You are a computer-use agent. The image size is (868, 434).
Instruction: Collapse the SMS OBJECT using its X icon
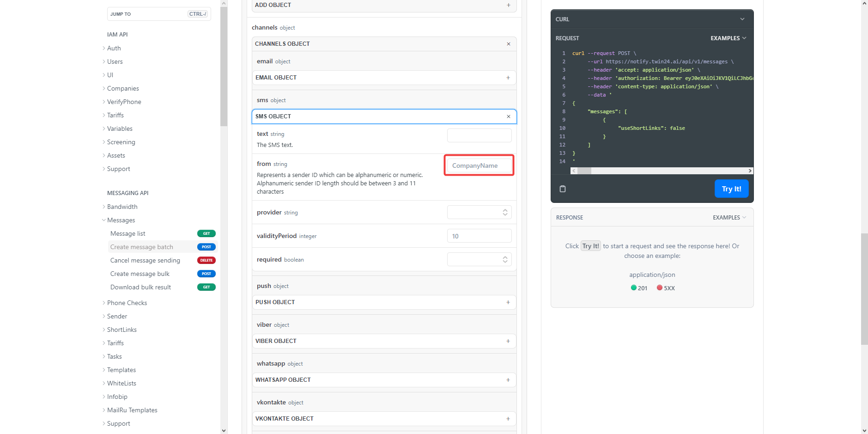coord(508,116)
